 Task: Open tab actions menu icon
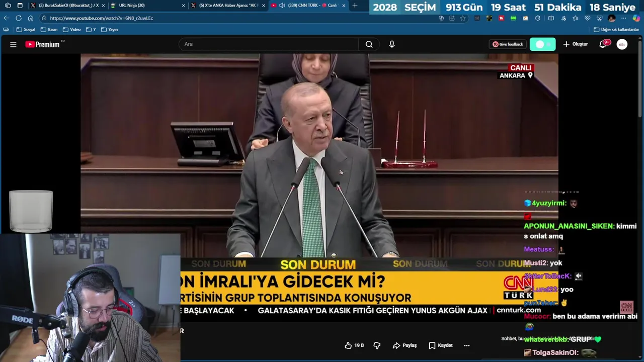pos(20,6)
